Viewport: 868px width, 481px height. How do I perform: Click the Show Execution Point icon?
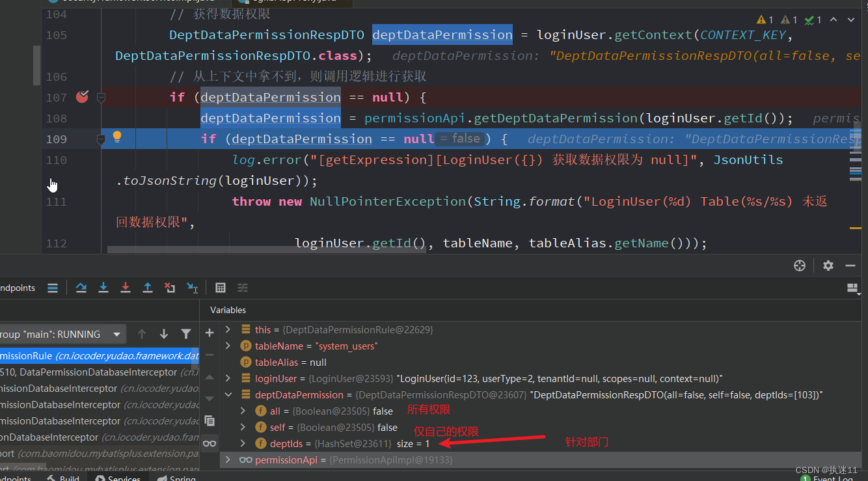coord(53,288)
